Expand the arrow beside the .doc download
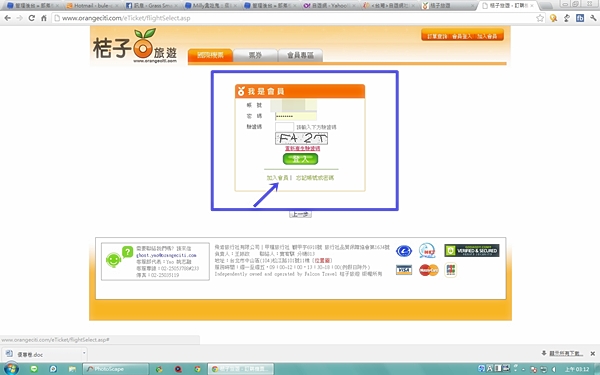This screenshot has height=375, width=600. point(84,354)
